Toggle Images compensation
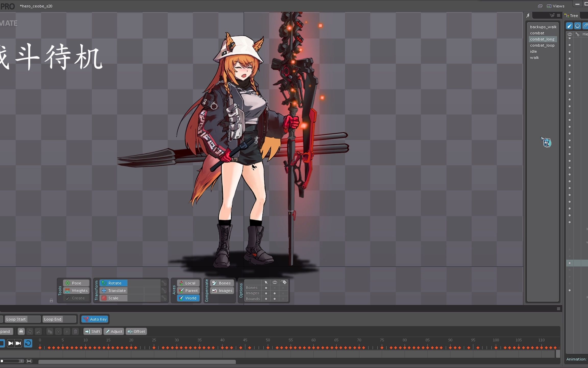 (x=222, y=291)
